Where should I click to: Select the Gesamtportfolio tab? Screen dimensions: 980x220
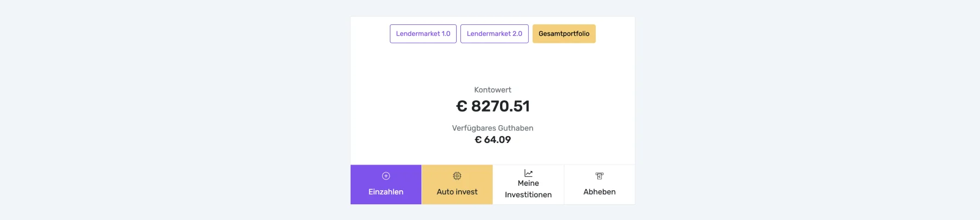tap(564, 34)
